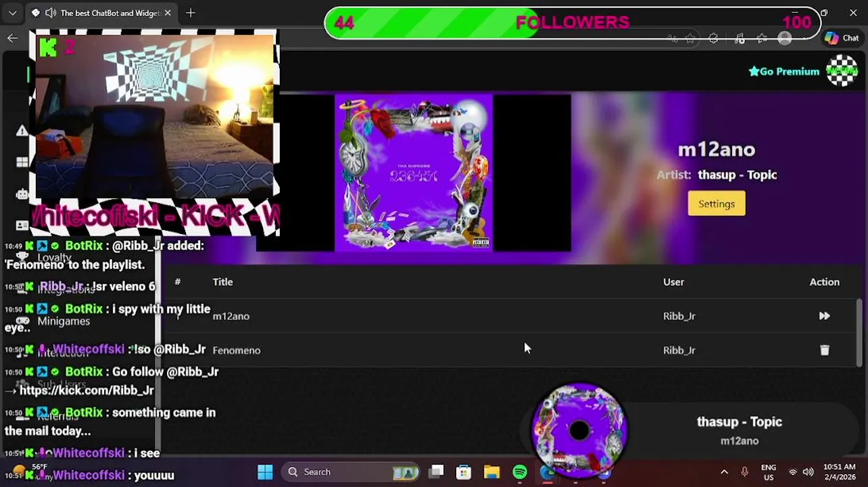Switch to Microsoft Edge on the taskbar

click(548, 472)
